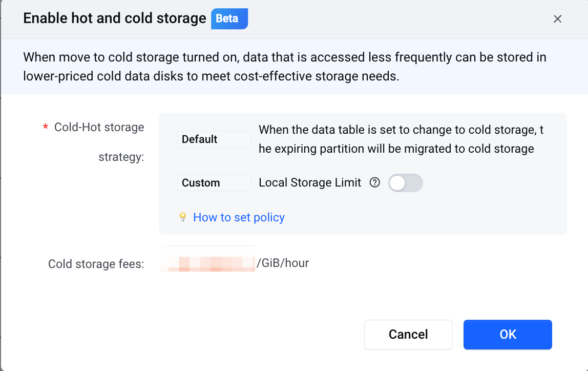Click the Default strategy description text
588x371 pixels.
(401, 139)
